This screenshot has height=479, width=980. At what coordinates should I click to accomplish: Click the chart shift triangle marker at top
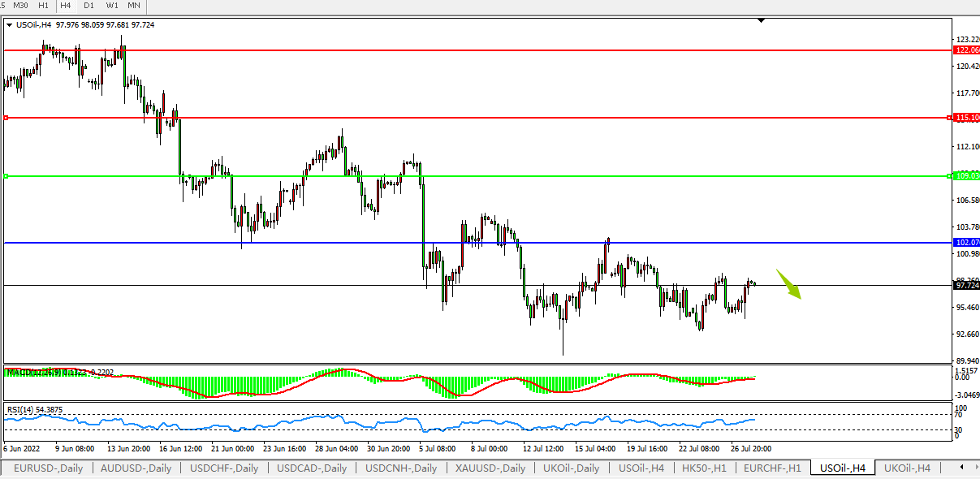761,19
